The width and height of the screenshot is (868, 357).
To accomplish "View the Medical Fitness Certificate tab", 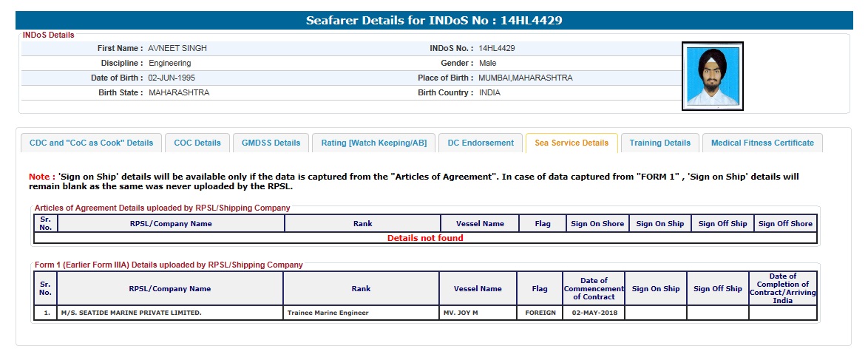I will tap(762, 143).
